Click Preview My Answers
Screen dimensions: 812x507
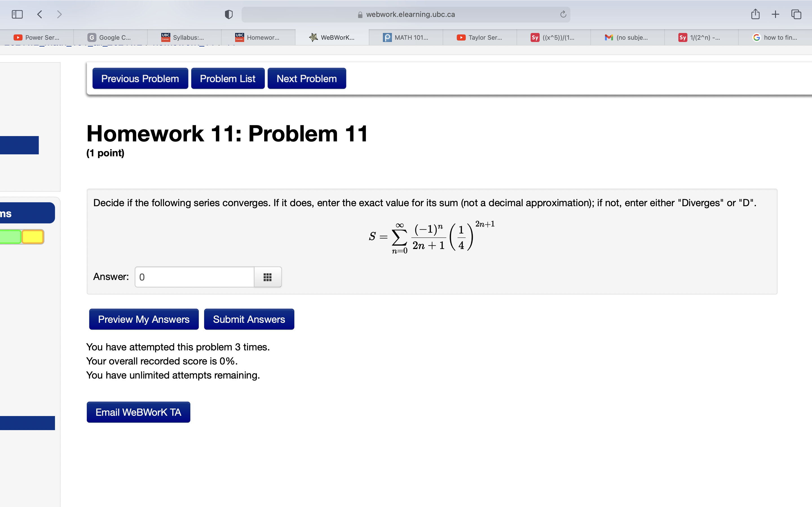[144, 319]
